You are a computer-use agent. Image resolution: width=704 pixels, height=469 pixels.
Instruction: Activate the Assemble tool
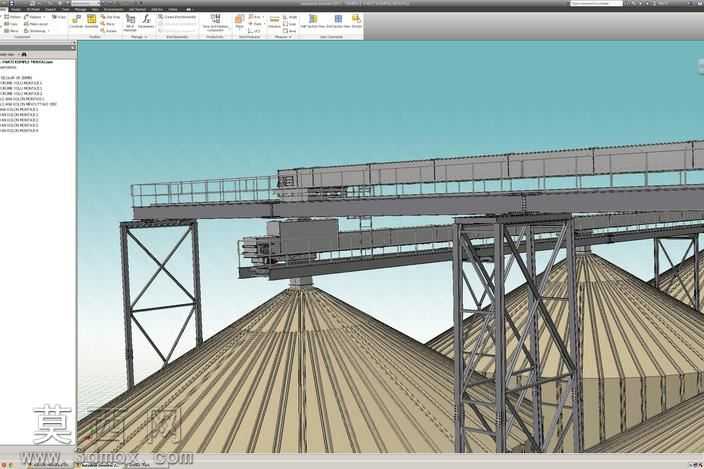[x=92, y=21]
